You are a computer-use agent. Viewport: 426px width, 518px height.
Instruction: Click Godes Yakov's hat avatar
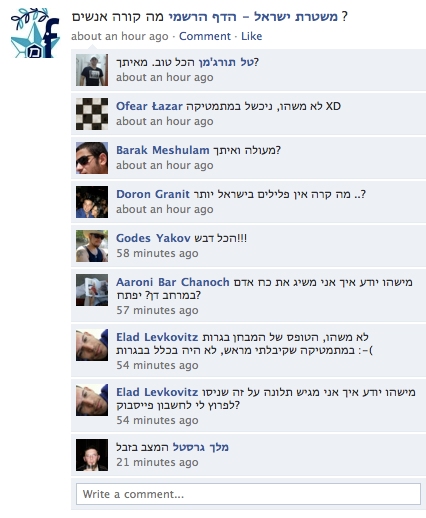(92, 246)
